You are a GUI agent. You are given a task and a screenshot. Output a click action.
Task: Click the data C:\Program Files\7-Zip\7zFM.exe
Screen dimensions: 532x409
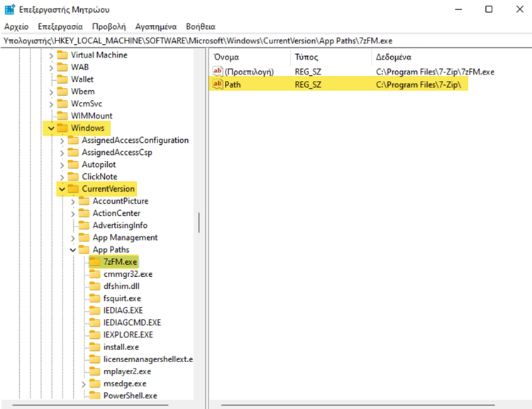pyautogui.click(x=435, y=72)
